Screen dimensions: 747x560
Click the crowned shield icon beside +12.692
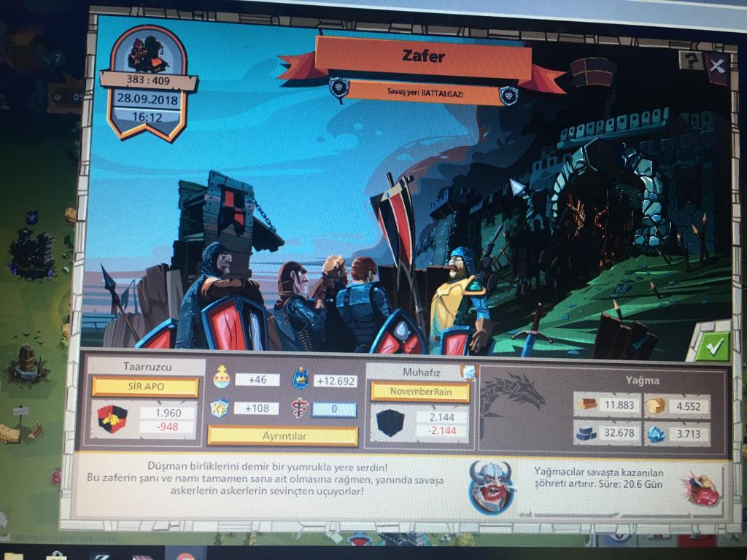[301, 379]
